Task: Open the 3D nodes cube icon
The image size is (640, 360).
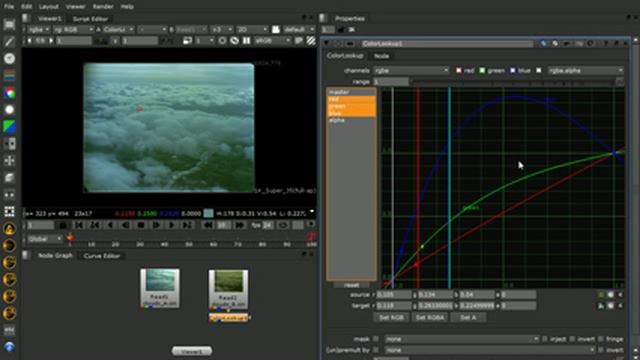Action: pos(9,178)
